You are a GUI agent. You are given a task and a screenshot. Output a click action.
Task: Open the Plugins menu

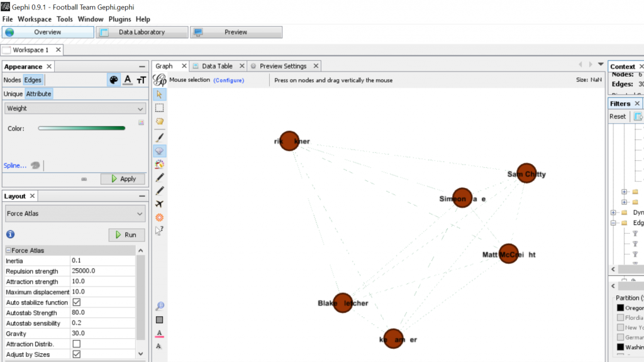coord(119,19)
